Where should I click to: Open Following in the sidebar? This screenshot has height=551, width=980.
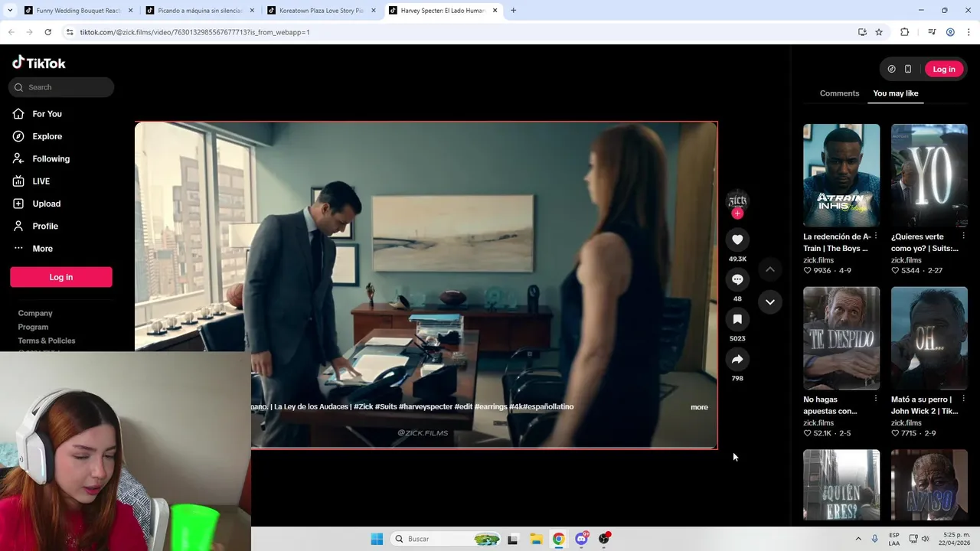(x=51, y=159)
